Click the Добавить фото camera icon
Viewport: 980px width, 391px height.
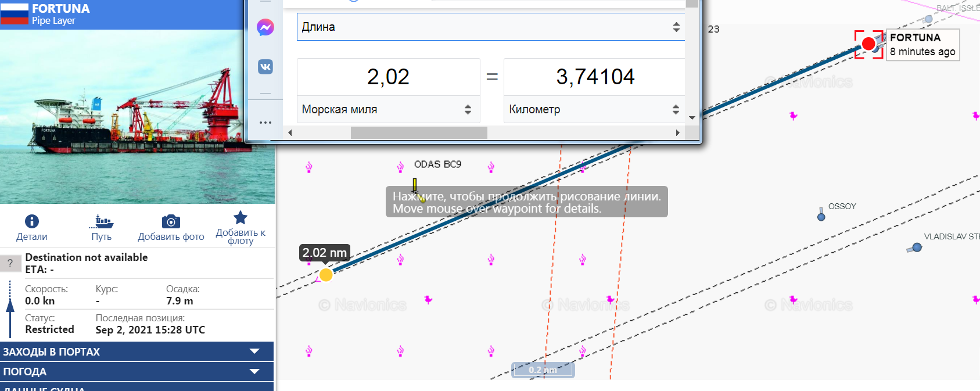(171, 221)
